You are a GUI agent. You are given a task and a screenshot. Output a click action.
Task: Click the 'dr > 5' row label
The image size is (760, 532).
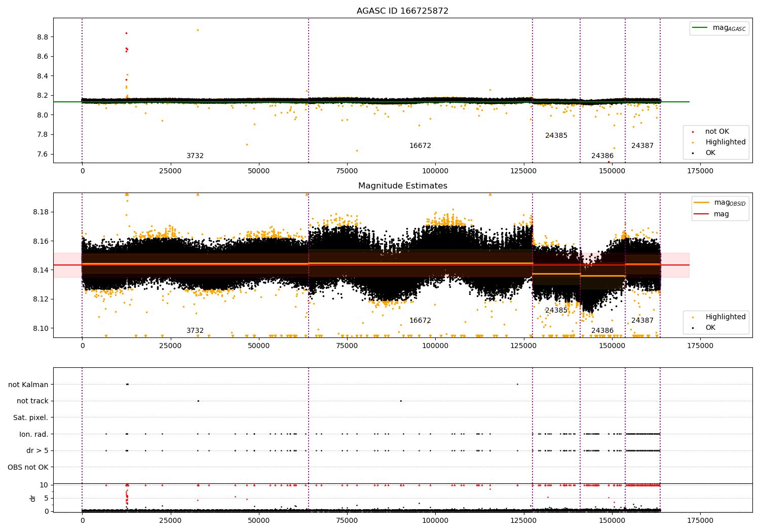pyautogui.click(x=37, y=451)
